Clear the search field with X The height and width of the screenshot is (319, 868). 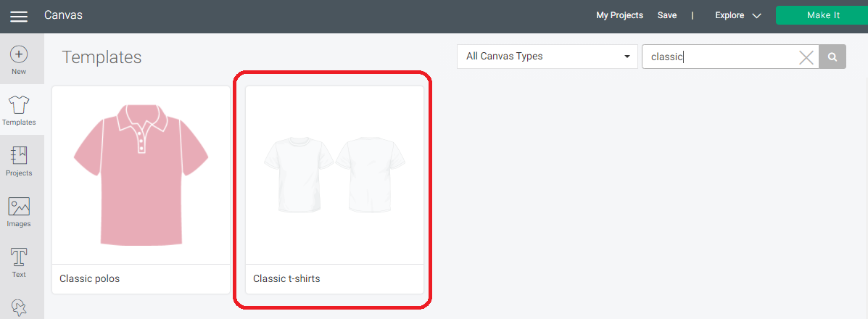806,57
